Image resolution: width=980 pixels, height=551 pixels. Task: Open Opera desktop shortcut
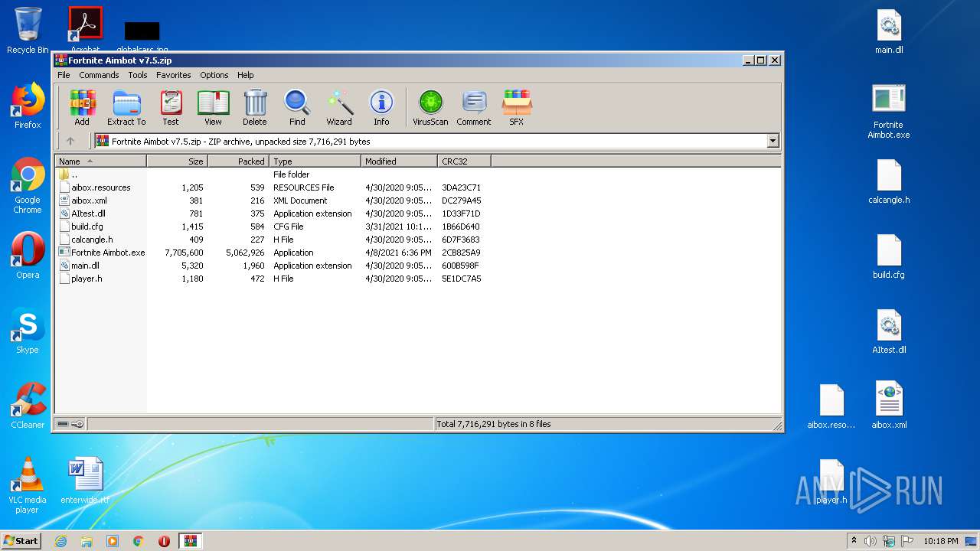28,256
